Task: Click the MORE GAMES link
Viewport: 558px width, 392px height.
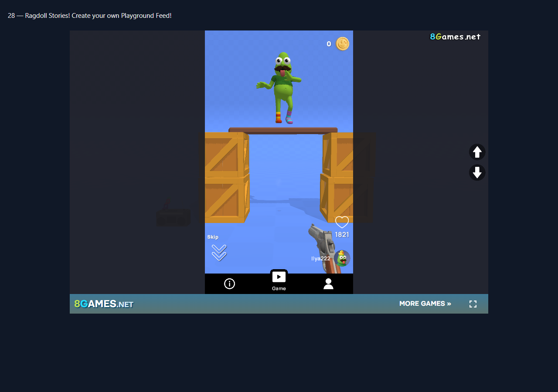Action: pyautogui.click(x=425, y=304)
